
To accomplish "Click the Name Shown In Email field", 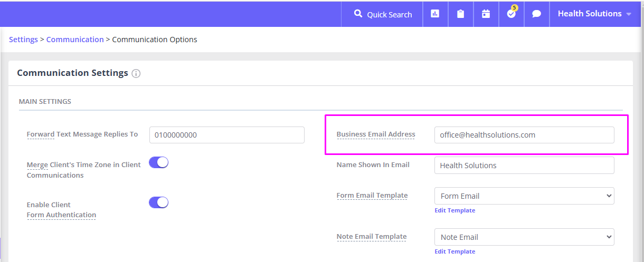I will pos(524,166).
